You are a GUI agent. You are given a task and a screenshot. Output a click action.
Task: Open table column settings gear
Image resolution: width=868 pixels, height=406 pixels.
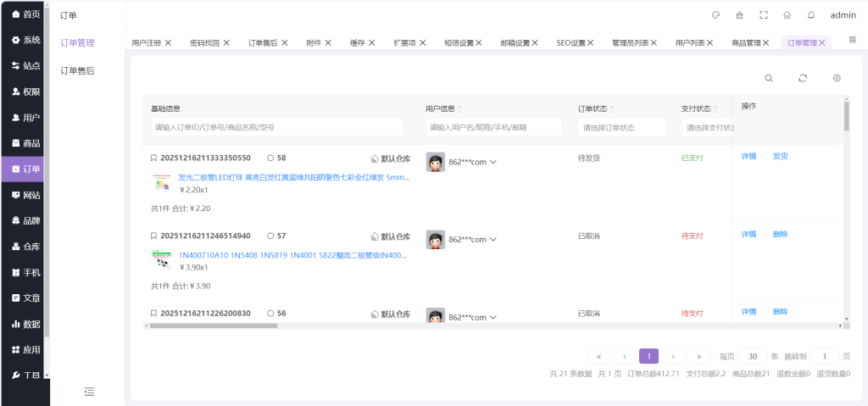pos(837,78)
